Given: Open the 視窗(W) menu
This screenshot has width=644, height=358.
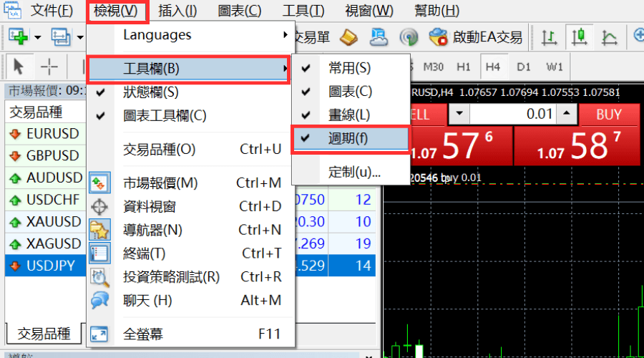Looking at the screenshot, I should (369, 10).
